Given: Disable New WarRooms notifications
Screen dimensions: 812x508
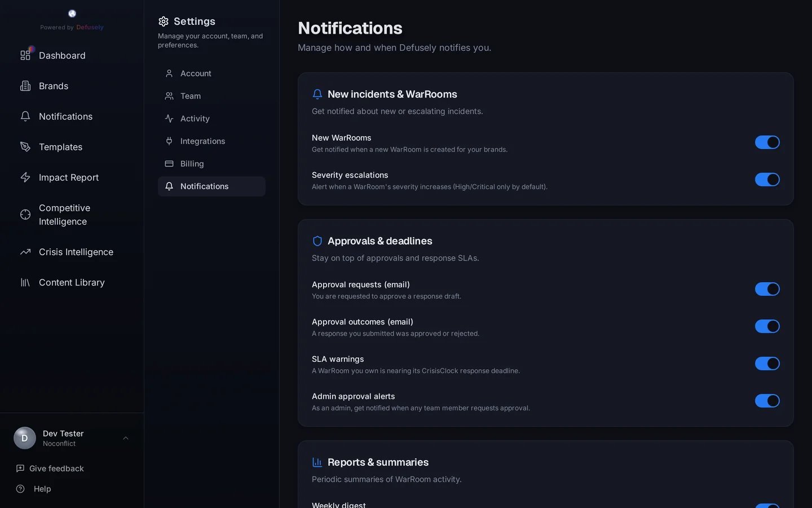Looking at the screenshot, I should [x=767, y=142].
